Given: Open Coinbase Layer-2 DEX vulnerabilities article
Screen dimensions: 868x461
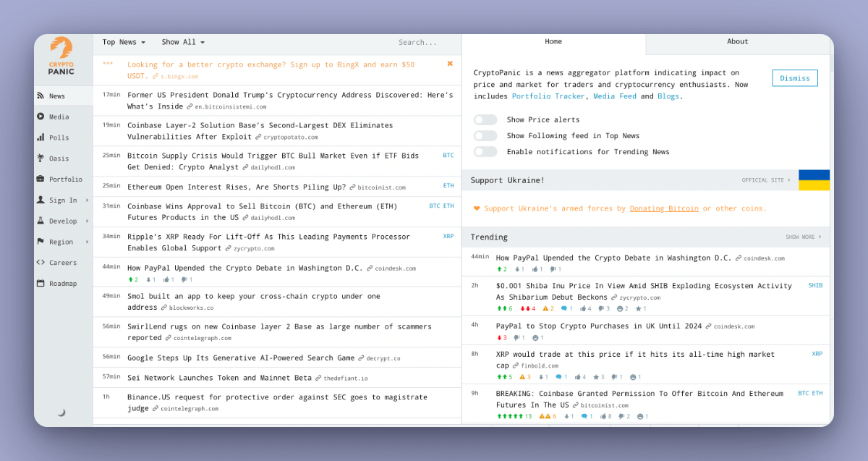Looking at the screenshot, I should click(260, 130).
